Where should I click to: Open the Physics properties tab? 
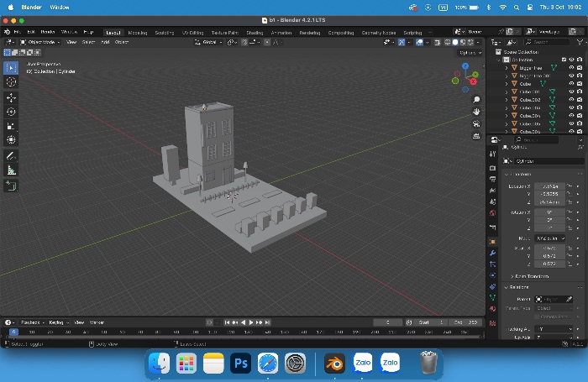click(493, 275)
